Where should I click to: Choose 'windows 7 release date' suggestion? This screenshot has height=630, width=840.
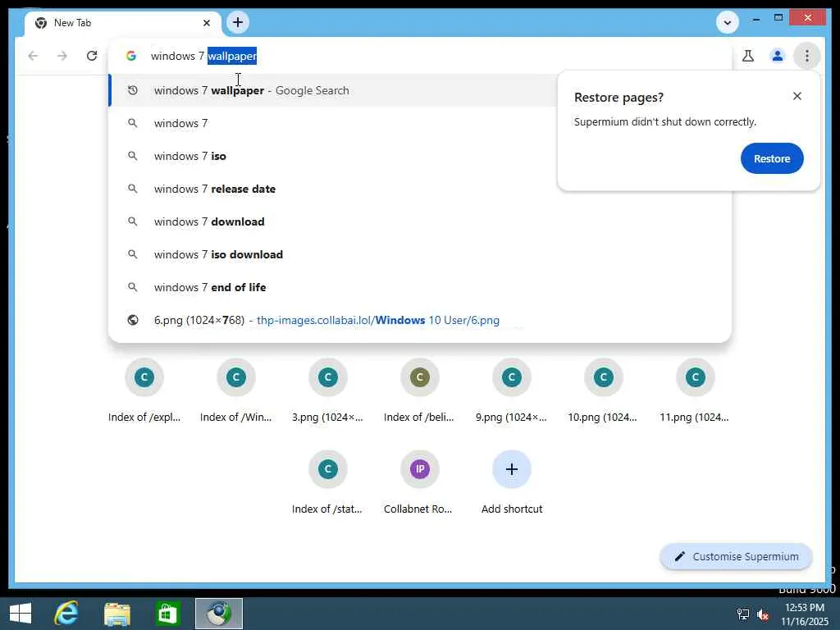332,189
